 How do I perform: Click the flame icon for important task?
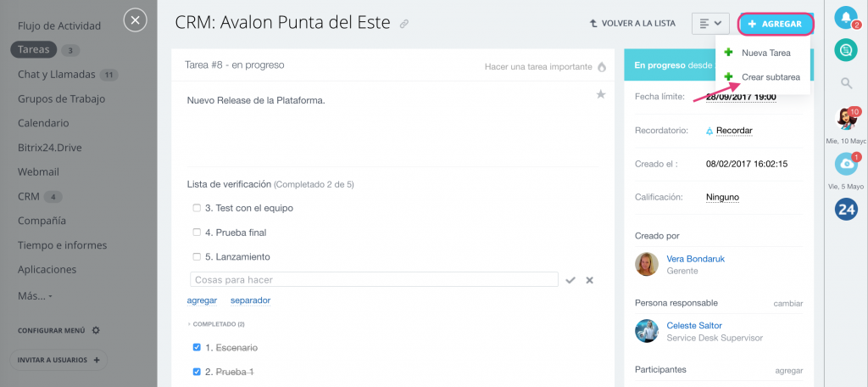(x=602, y=66)
